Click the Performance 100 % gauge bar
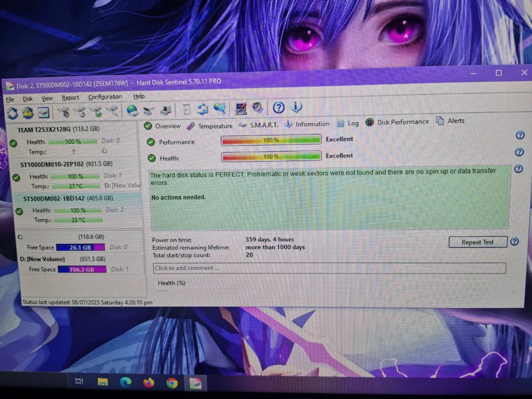The width and height of the screenshot is (532, 399). point(271,140)
